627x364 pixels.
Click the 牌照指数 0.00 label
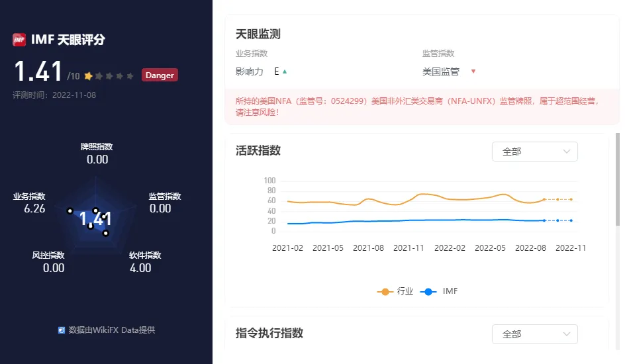[97, 154]
